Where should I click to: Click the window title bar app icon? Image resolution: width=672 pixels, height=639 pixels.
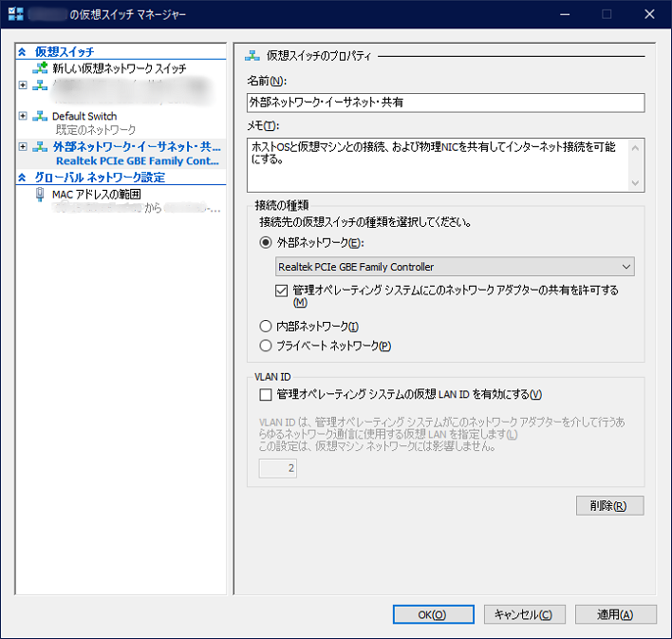[x=16, y=14]
